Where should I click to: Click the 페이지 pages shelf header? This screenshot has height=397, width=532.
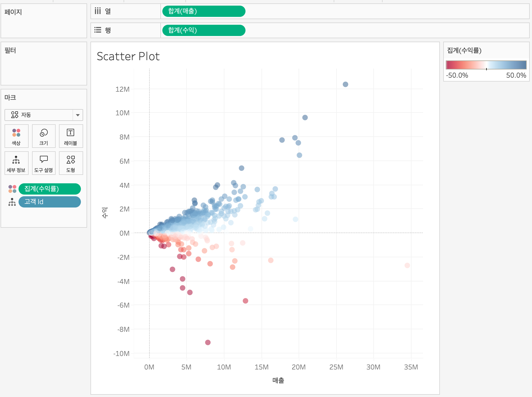[x=13, y=12]
